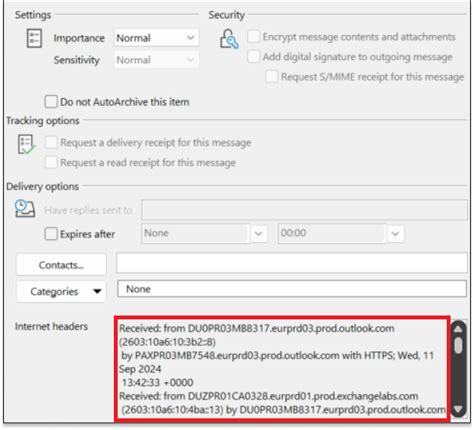Enable Do not AutoArchive this item
This screenshot has width=474, height=430.
tap(51, 101)
